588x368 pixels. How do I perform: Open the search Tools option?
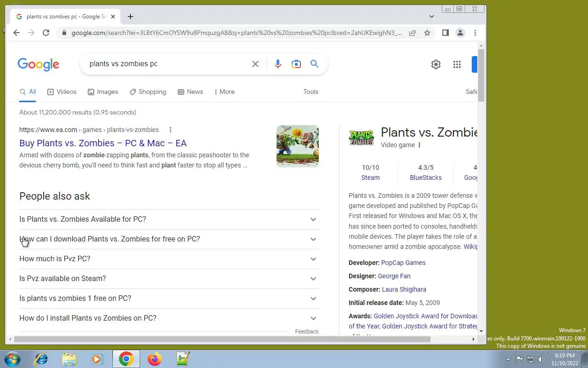pos(311,92)
